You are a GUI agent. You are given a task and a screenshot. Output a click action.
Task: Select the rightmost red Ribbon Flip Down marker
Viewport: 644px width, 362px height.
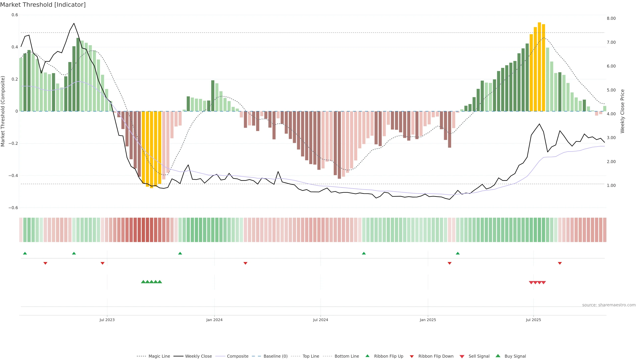coord(560,263)
